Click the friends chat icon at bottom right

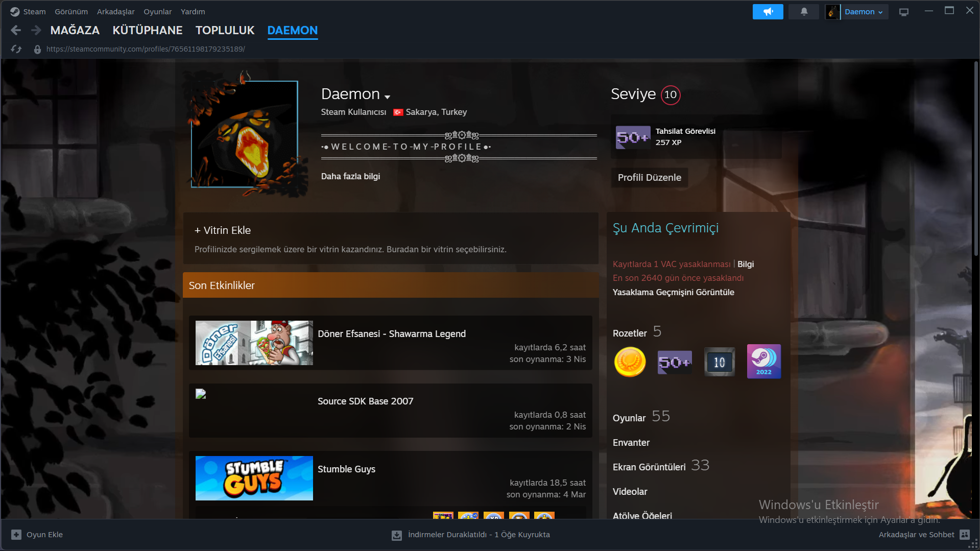pyautogui.click(x=965, y=535)
